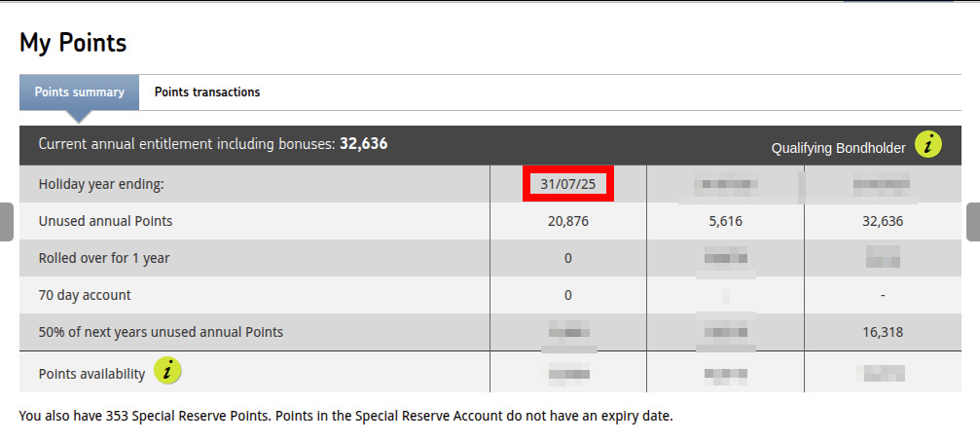This screenshot has width=980, height=442.
Task: Click the Special Reserve Points notice text
Action: (x=346, y=416)
